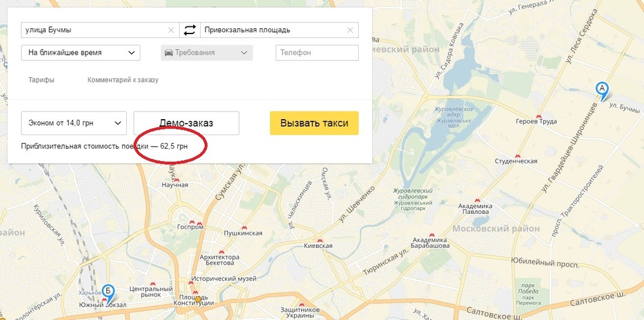Click the yellow Вызвать такси button
This screenshot has height=320, width=644.
point(314,123)
